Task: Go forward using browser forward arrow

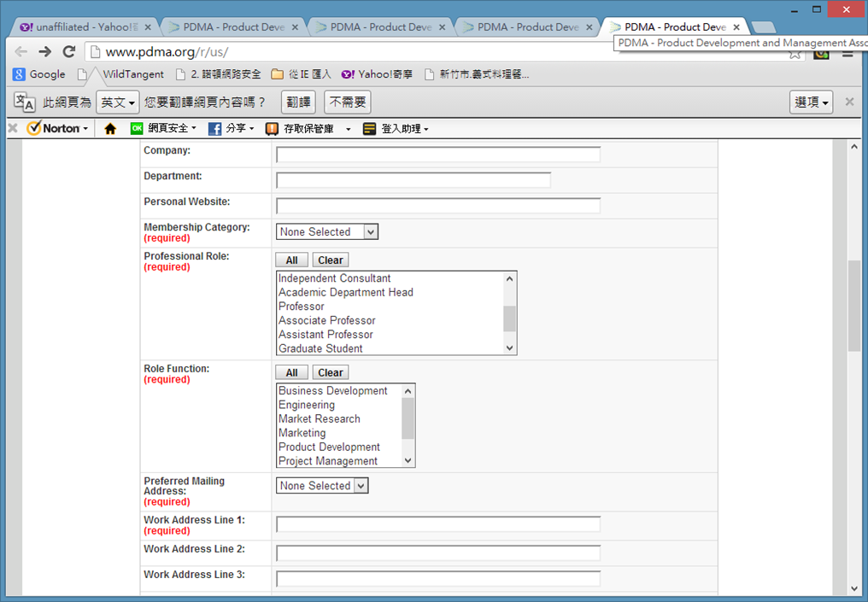Action: [44, 52]
